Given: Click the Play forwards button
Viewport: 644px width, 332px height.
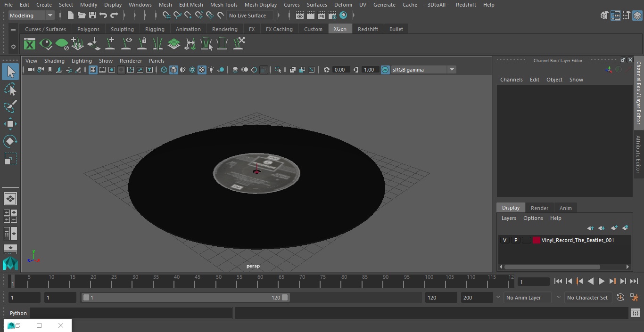Looking at the screenshot, I should click(x=602, y=281).
